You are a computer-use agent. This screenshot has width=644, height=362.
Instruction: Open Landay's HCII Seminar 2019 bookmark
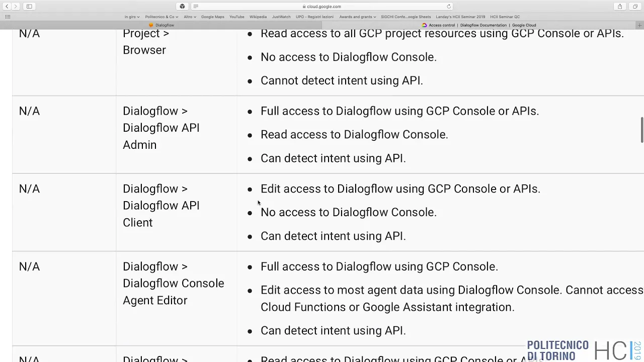click(460, 17)
